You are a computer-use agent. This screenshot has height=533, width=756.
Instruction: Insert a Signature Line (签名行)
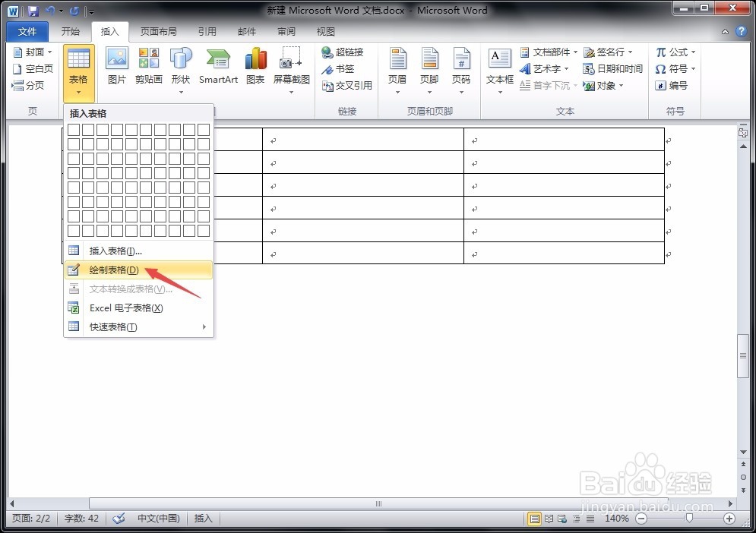pyautogui.click(x=608, y=52)
